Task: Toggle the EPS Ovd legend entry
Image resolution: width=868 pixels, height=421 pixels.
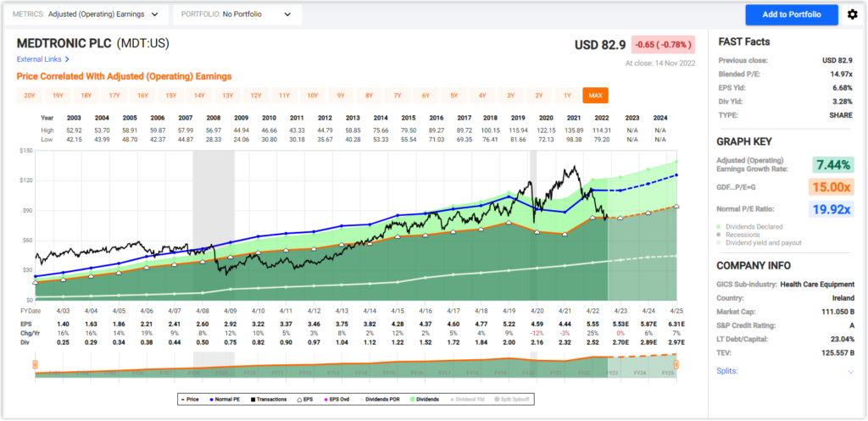Action: pyautogui.click(x=338, y=399)
